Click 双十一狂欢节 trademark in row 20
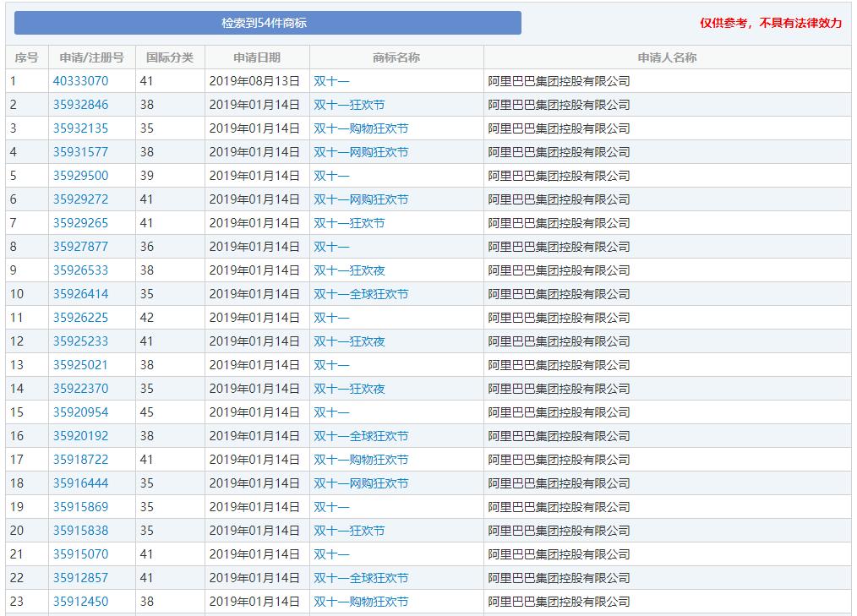This screenshot has width=857, height=616. pyautogui.click(x=349, y=531)
